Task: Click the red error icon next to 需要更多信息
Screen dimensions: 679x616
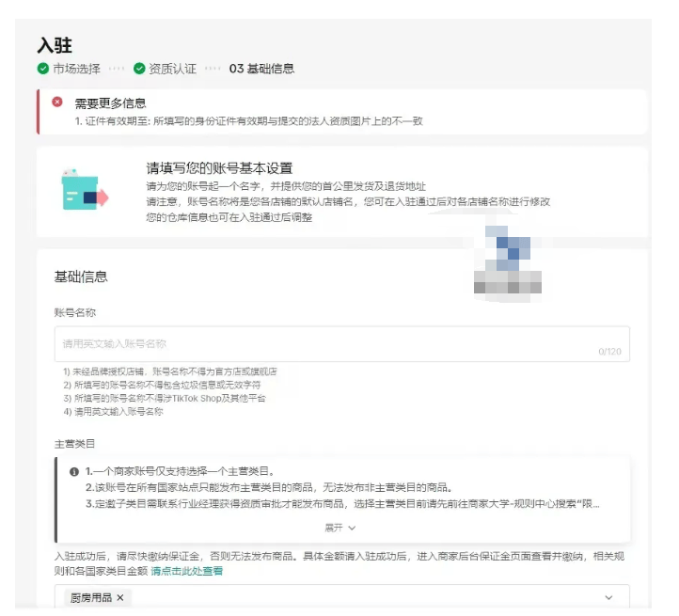Action: click(x=57, y=102)
